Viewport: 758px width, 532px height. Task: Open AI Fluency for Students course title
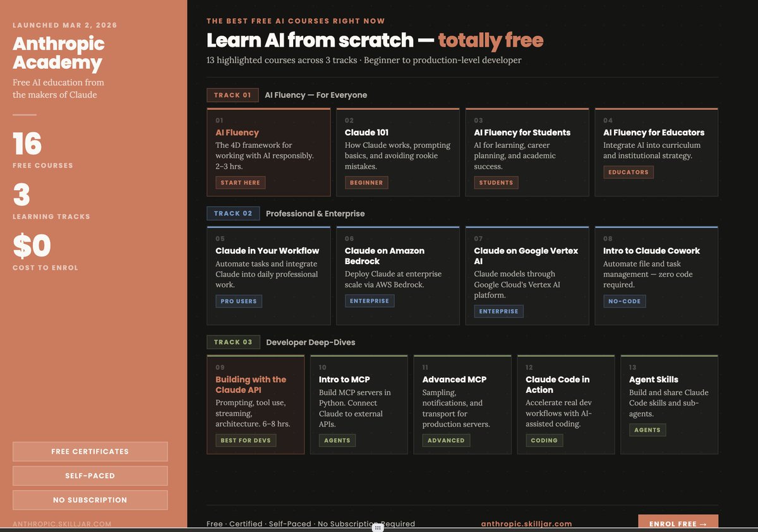pyautogui.click(x=522, y=133)
